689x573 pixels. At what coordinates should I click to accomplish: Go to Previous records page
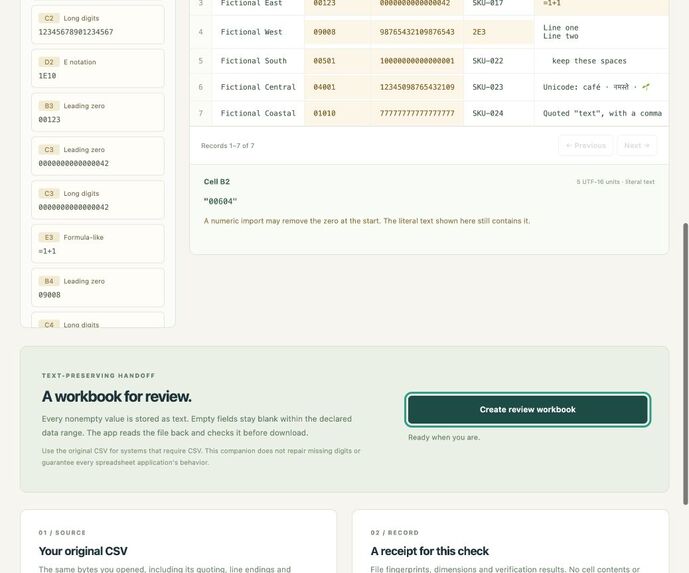point(586,145)
